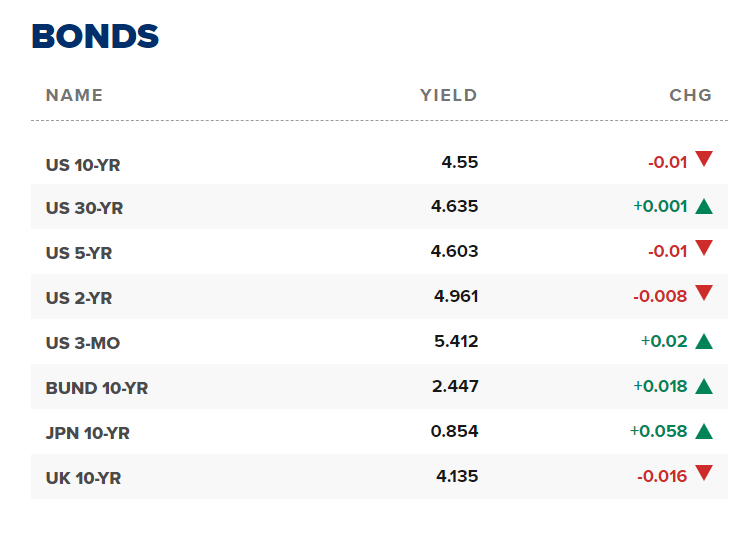The width and height of the screenshot is (754, 534).
Task: Click the green up arrow for BUND 10-YR
Action: click(704, 387)
